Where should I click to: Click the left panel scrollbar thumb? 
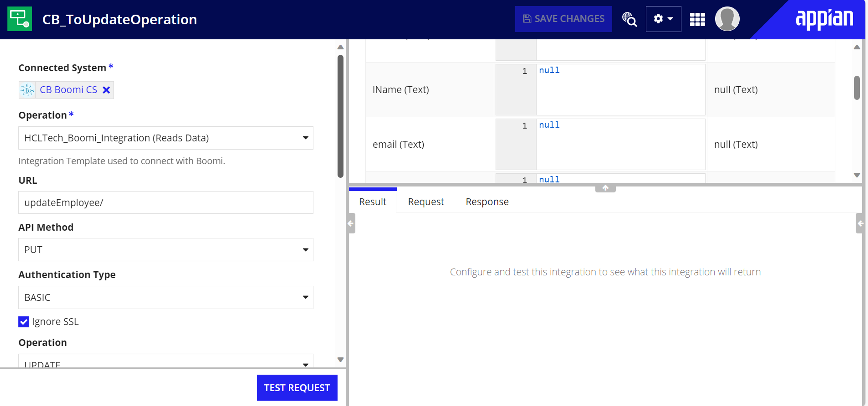coord(340,116)
